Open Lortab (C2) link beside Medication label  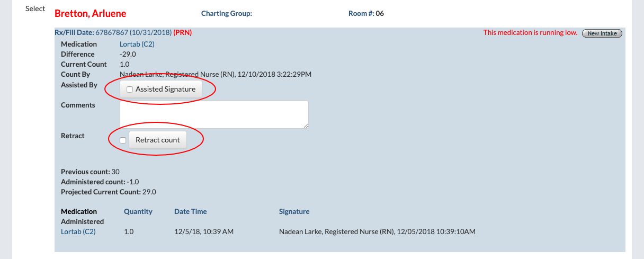click(x=137, y=44)
